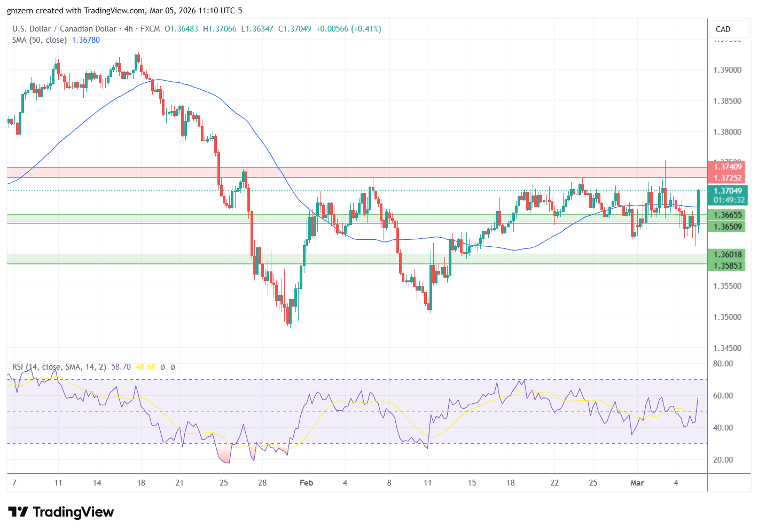Click the 80.00 RSI scale label

click(x=723, y=364)
